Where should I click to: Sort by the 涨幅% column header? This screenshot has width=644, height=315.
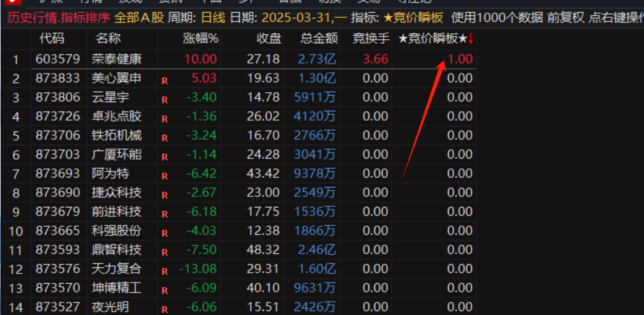click(x=201, y=39)
